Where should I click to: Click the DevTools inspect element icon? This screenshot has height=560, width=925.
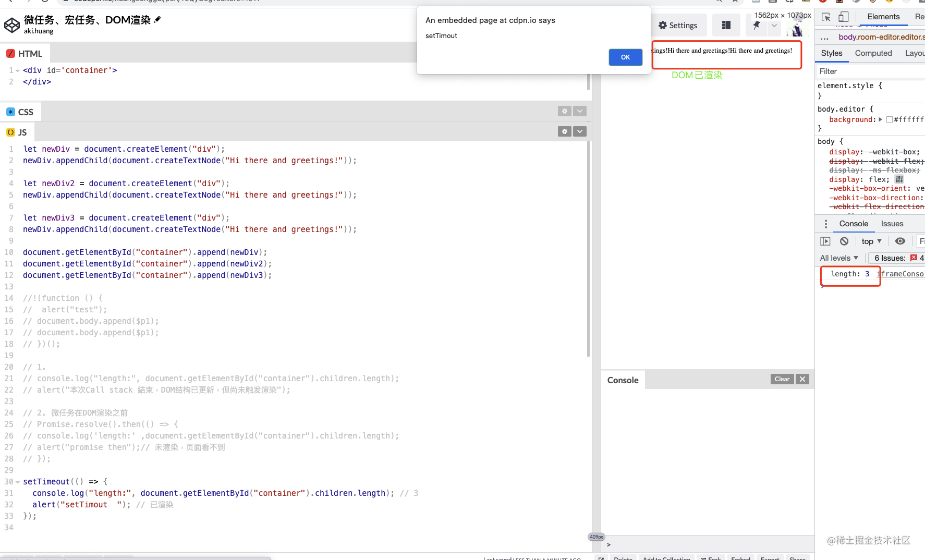pos(826,17)
